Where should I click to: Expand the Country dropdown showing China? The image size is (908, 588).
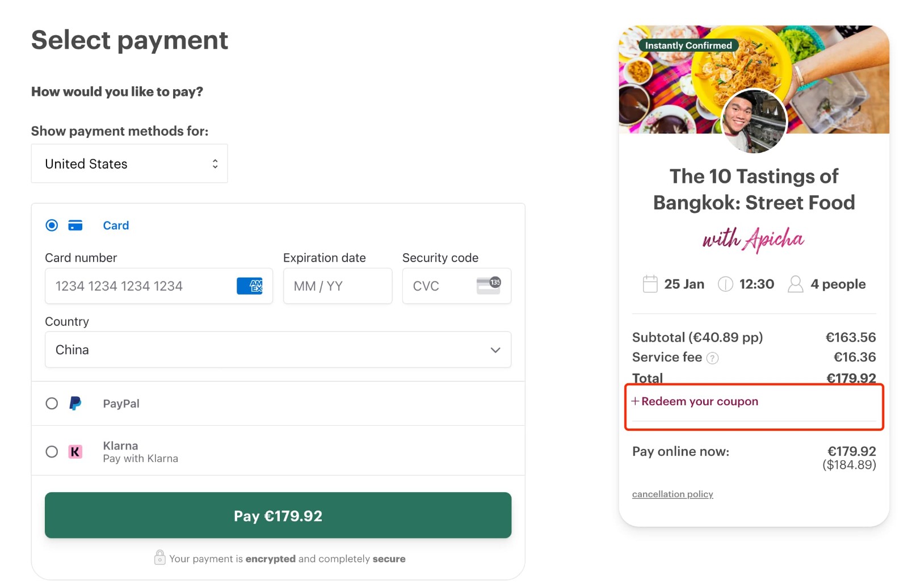pos(278,350)
